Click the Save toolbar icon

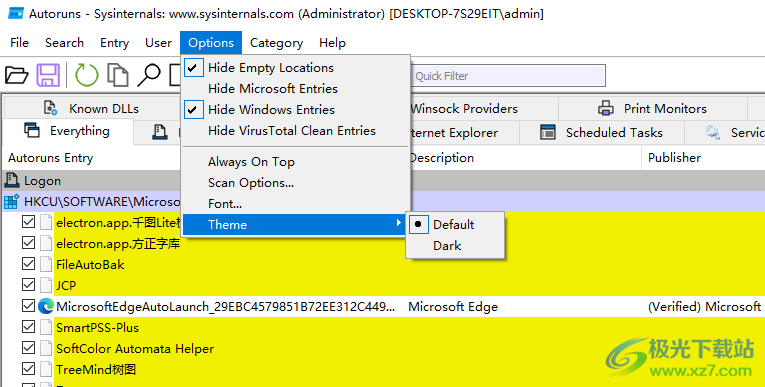click(x=48, y=76)
